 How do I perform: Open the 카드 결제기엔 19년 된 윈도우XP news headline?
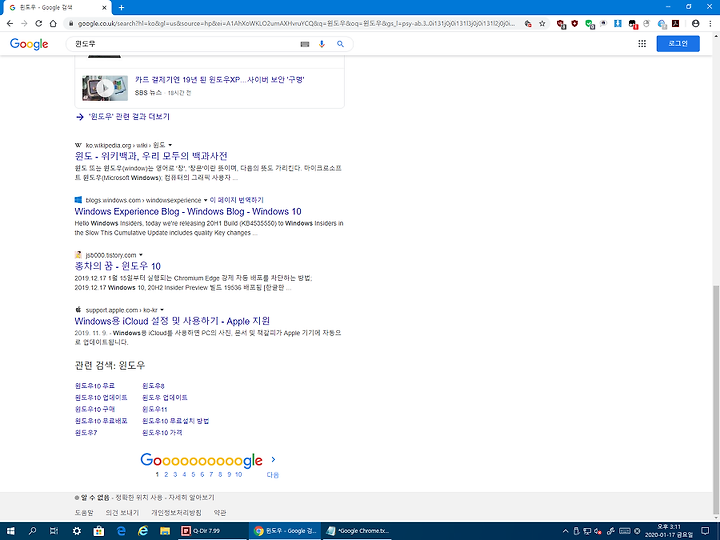pyautogui.click(x=219, y=80)
